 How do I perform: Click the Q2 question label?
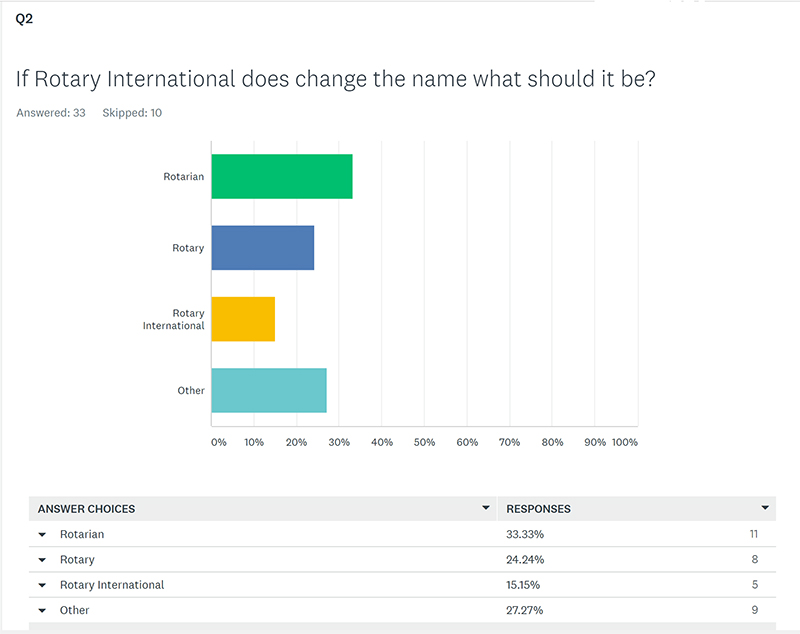click(24, 18)
